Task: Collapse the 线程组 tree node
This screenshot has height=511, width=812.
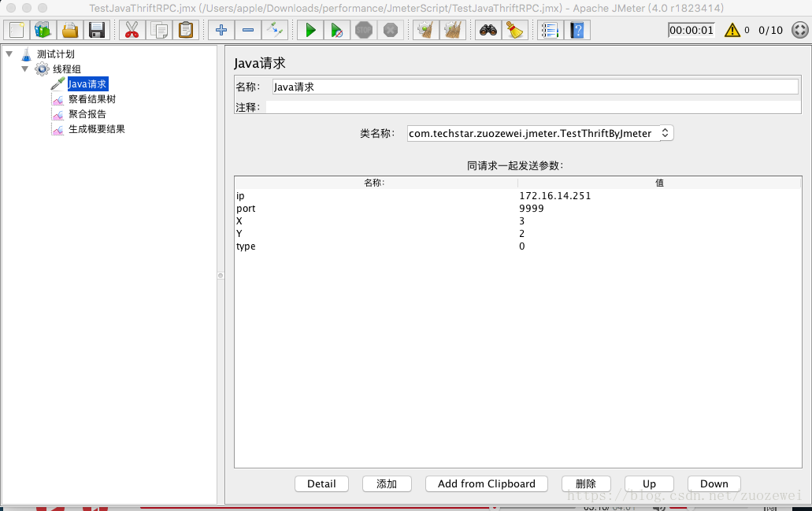Action: [25, 69]
